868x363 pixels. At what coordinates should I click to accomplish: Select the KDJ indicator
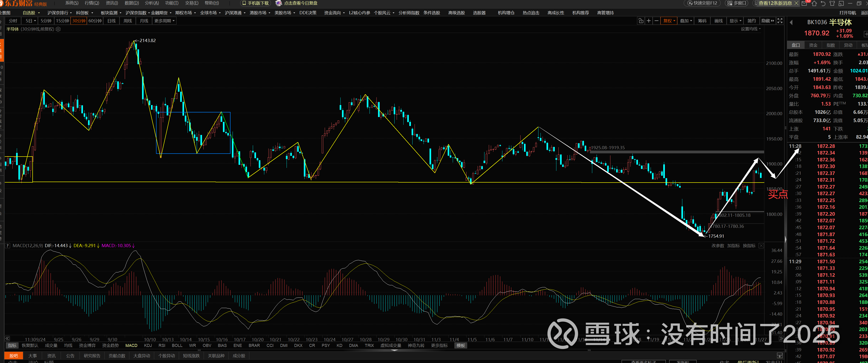pos(148,346)
